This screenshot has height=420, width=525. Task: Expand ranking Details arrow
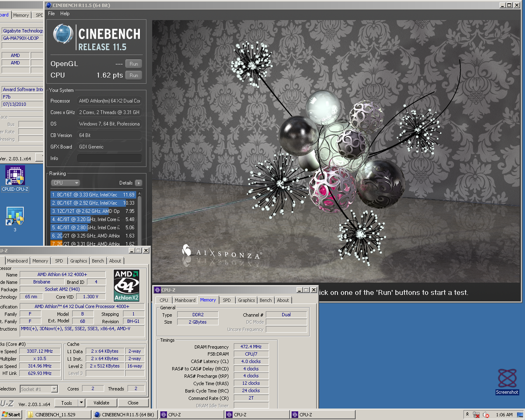point(139,183)
